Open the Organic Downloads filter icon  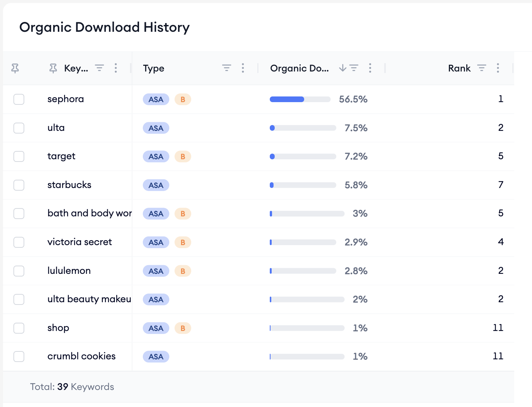(x=354, y=68)
